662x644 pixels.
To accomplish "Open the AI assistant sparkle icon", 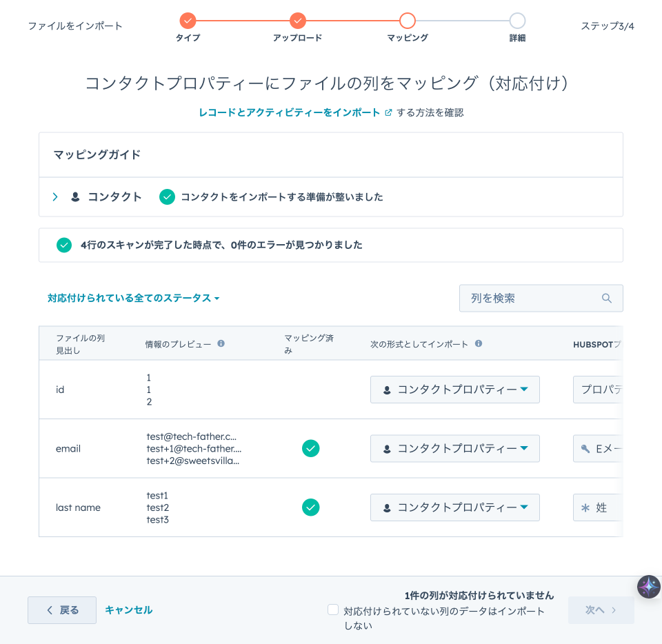I will click(x=649, y=587).
